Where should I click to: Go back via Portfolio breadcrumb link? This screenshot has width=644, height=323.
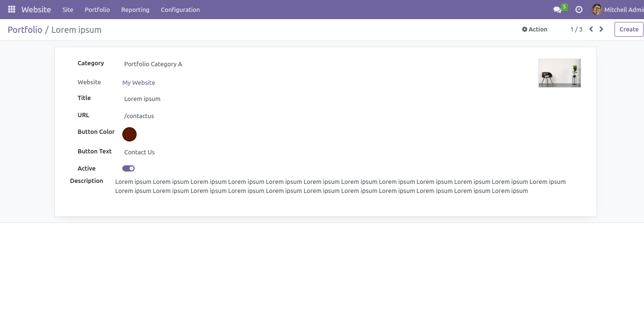click(x=25, y=30)
